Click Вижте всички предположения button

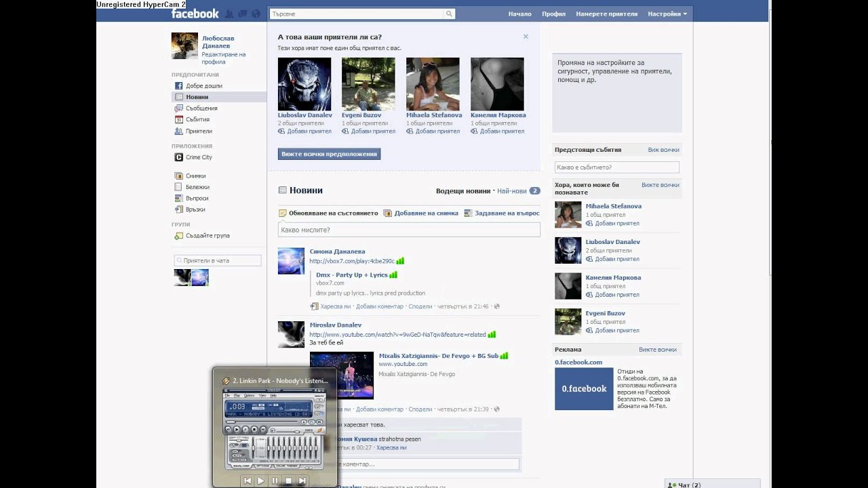[x=329, y=154]
